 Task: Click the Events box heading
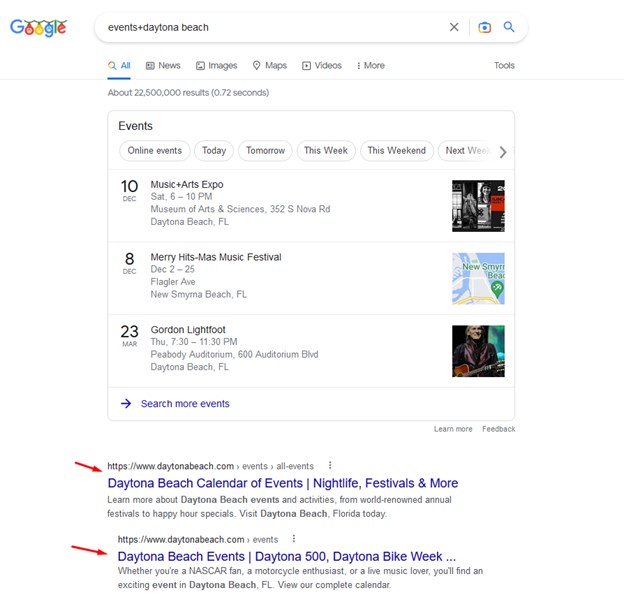click(x=135, y=126)
